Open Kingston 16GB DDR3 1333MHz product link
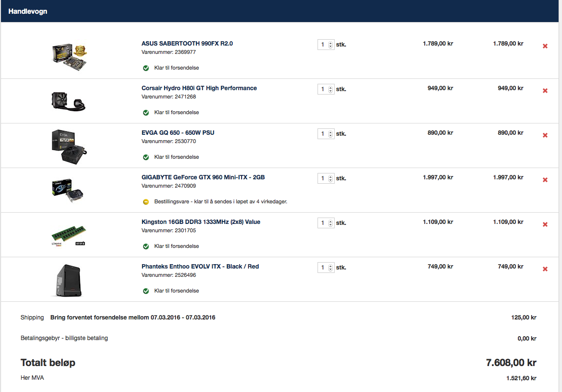The height and width of the screenshot is (392, 562). coord(201,222)
